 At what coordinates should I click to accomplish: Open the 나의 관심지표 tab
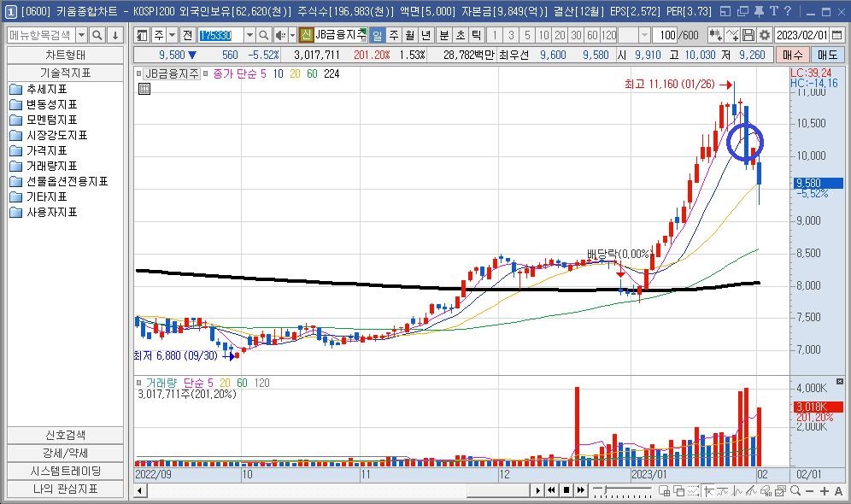[x=65, y=489]
